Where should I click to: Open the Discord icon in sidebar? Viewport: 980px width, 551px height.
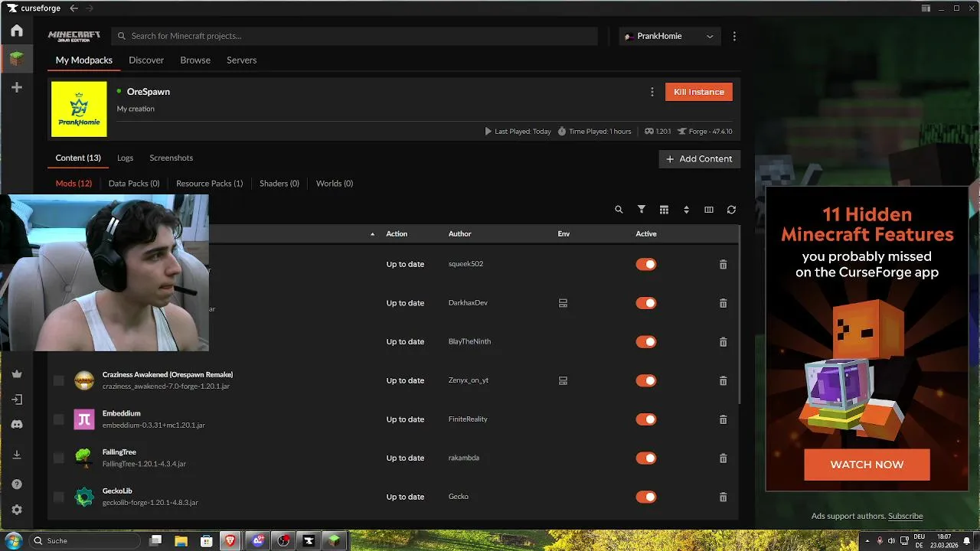coord(17,425)
